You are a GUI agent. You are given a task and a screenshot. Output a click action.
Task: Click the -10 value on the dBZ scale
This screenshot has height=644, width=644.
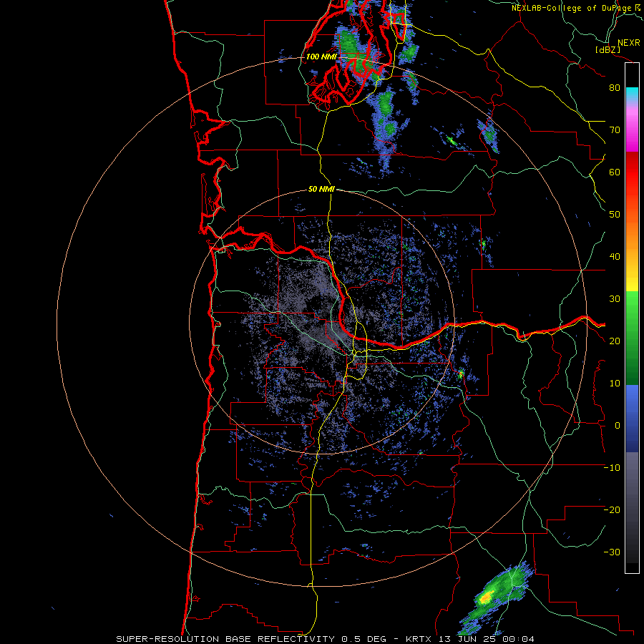coord(612,468)
